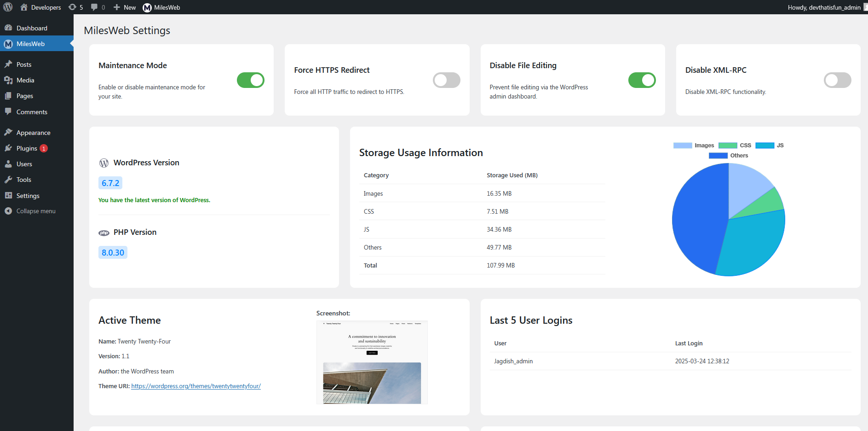Turn off Disable File Editing toggle
868x431 pixels.
pyautogui.click(x=642, y=80)
